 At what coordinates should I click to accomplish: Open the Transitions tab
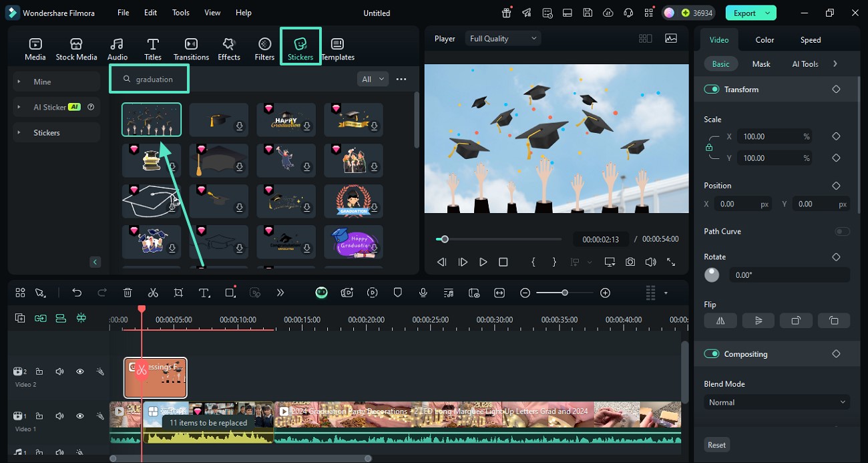point(191,49)
